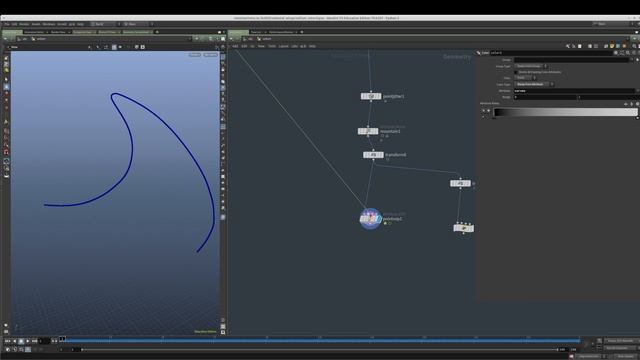Go back in network pane path
The height and width of the screenshot is (360, 640).
click(x=231, y=39)
